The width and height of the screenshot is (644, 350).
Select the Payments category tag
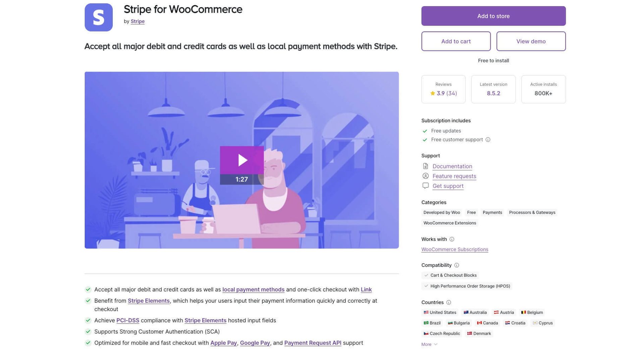492,212
